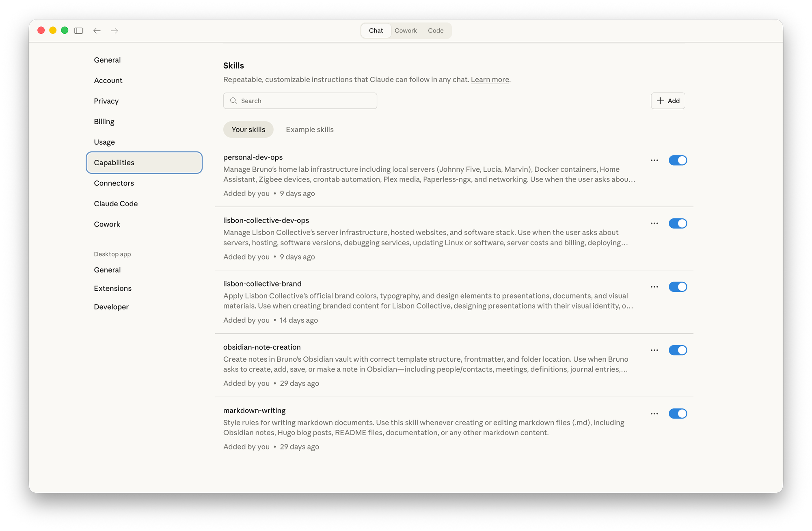
Task: Open more options for lisbon-collective-dev-ops skill
Action: coord(654,224)
